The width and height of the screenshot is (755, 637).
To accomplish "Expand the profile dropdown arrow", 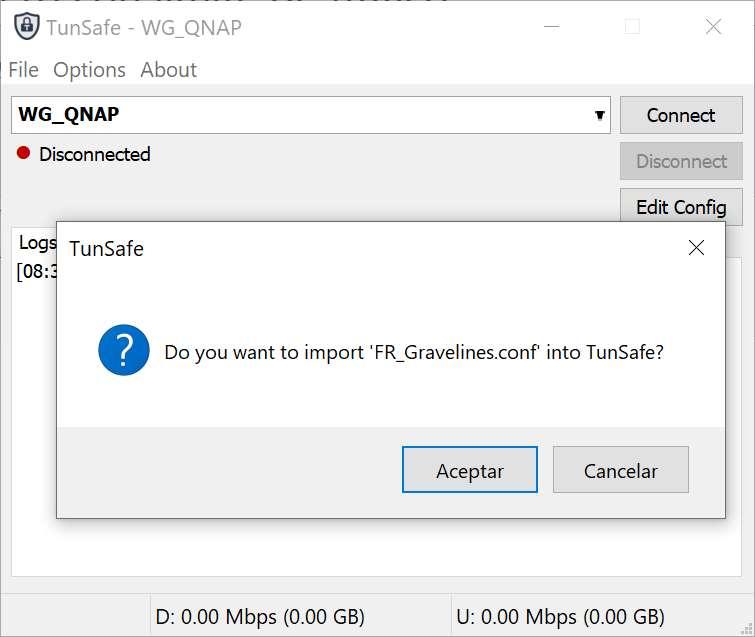I will click(600, 115).
